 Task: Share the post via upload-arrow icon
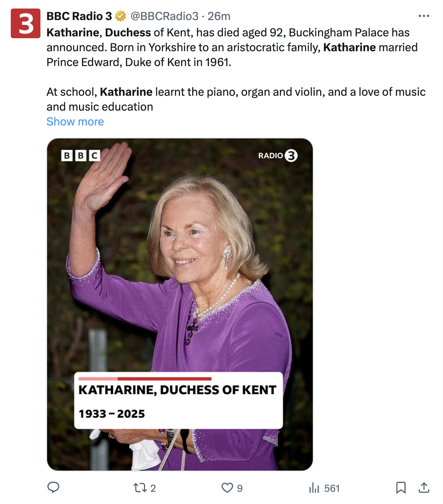tap(424, 488)
